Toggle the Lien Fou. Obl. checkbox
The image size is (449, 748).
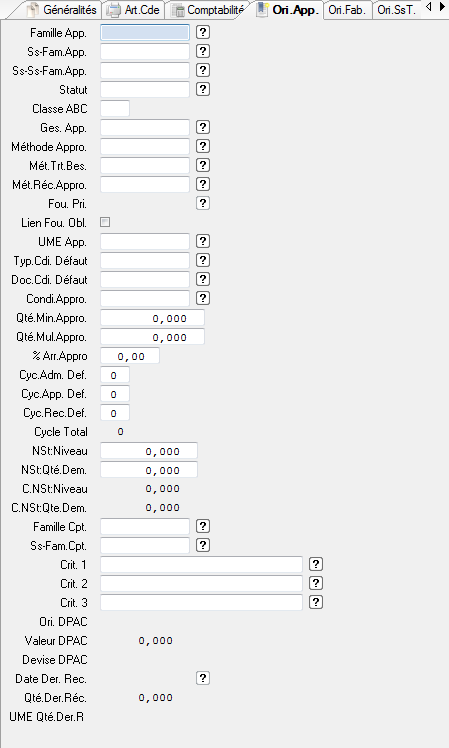point(105,222)
